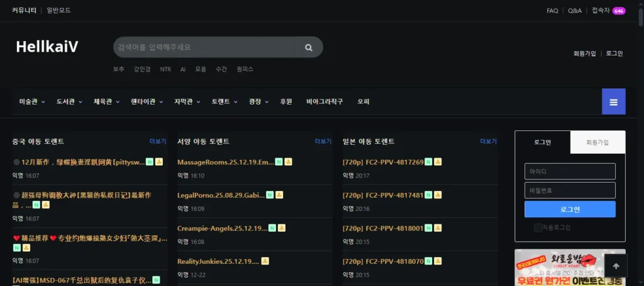The image size is (644, 286).
Task: Click green N badge beside FC2-PPV-4818070
Action: [428, 261]
